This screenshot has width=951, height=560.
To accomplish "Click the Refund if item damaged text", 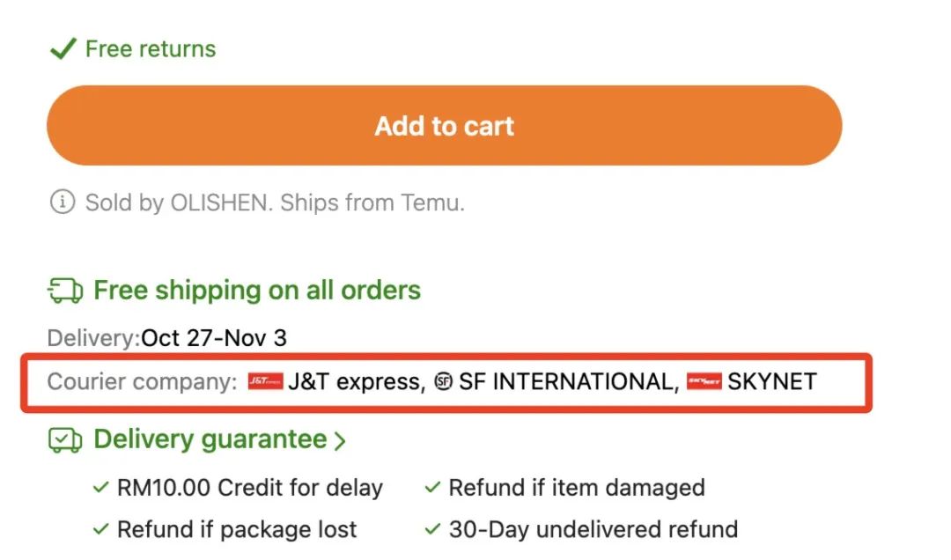I will point(577,487).
